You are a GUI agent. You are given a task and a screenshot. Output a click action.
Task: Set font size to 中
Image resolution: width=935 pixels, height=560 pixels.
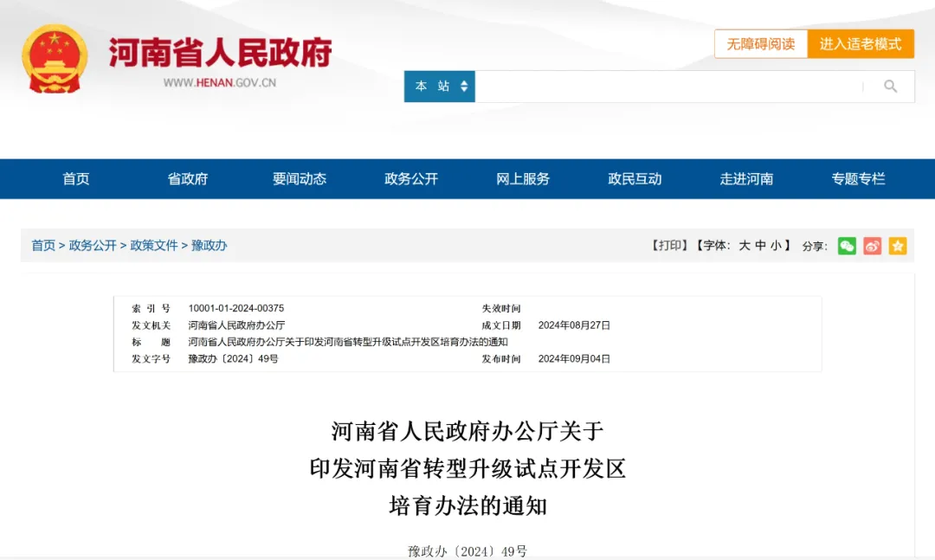point(760,246)
